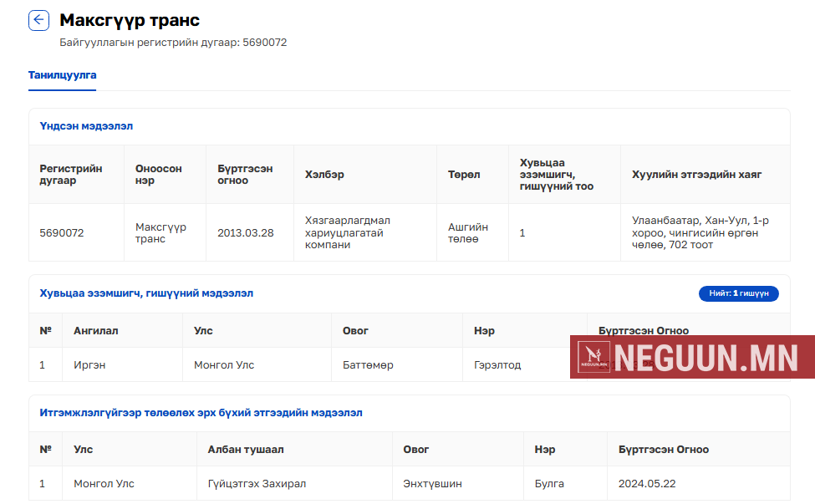Click the shareholder name Гэрэлтод
815x504 pixels.
pos(497,365)
